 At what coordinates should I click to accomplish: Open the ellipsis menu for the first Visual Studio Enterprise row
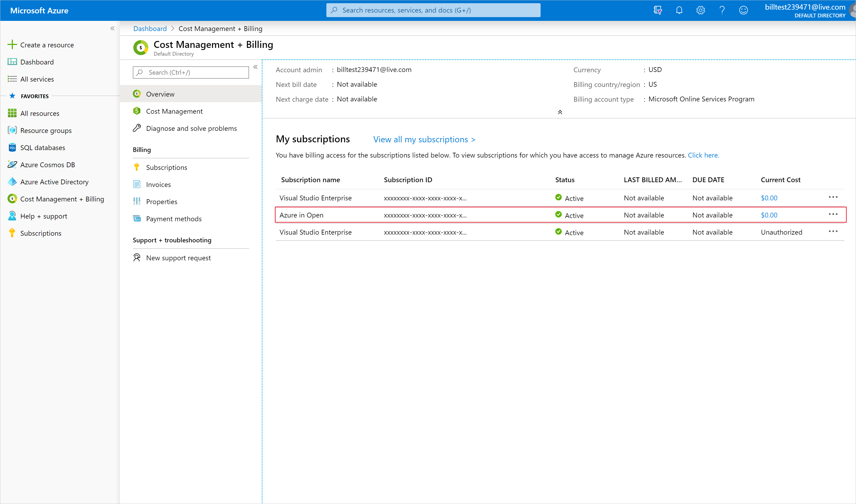click(x=833, y=197)
